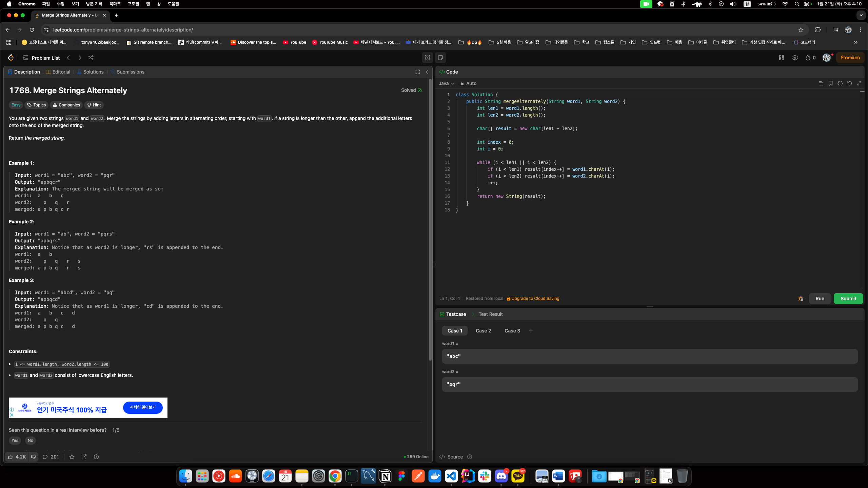
Task: Expand the Chrome tab search chevron
Action: click(861, 15)
